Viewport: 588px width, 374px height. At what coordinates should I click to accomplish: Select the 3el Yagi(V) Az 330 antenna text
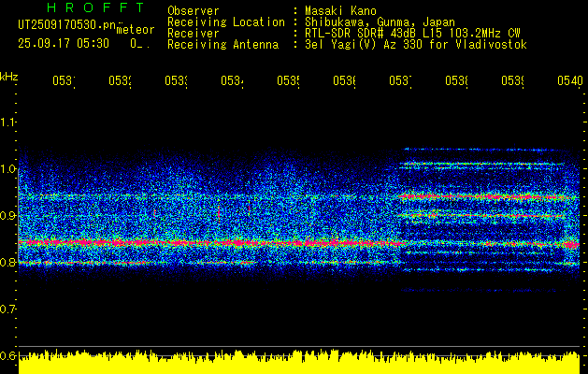click(416, 45)
